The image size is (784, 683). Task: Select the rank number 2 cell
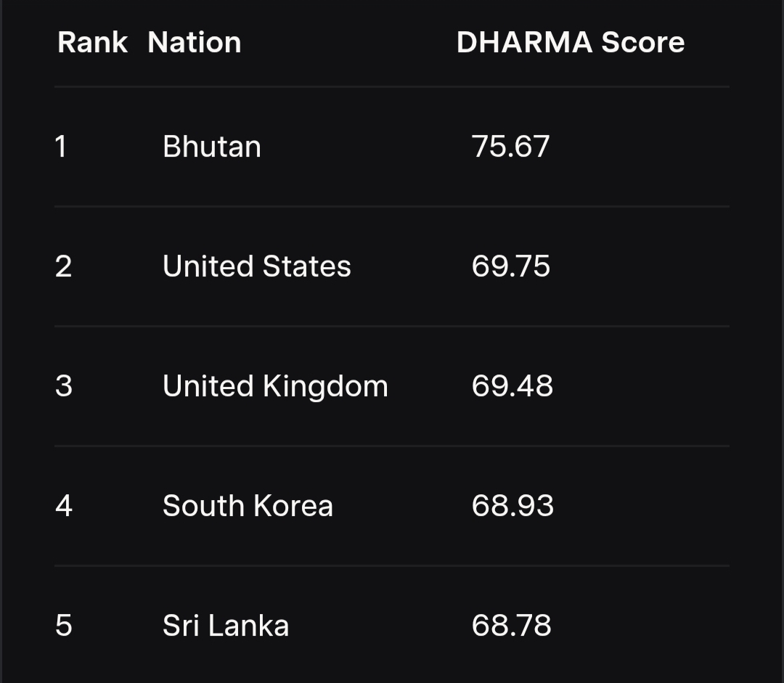coord(63,266)
